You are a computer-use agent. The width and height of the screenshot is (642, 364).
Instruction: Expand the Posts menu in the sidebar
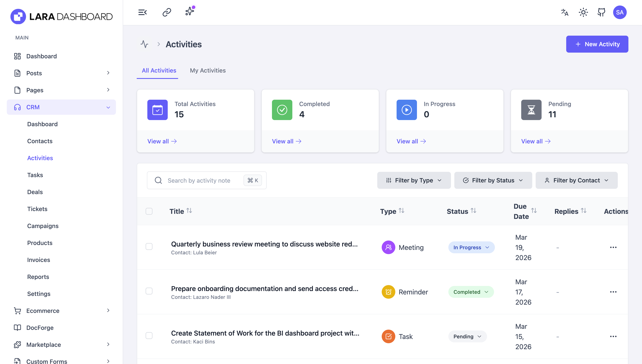tap(108, 73)
